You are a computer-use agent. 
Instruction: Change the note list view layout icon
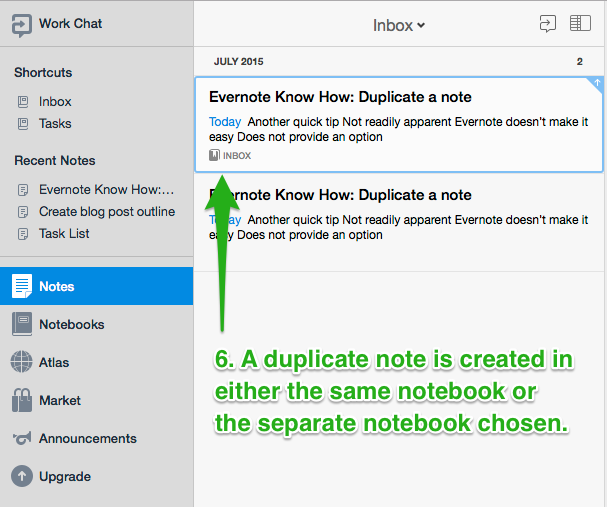click(x=580, y=23)
